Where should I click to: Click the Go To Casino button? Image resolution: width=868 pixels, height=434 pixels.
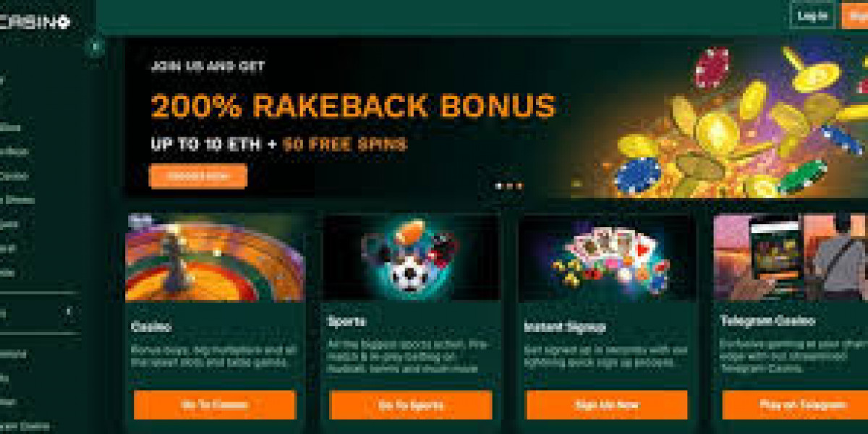point(215,405)
